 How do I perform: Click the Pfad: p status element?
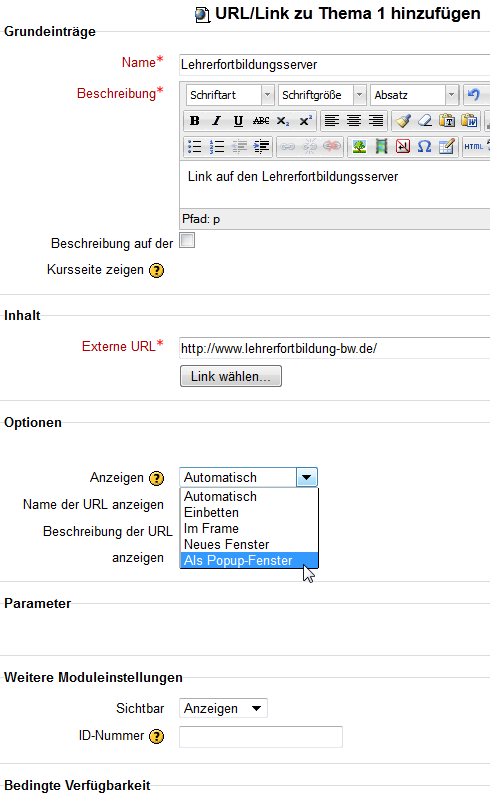point(201,219)
